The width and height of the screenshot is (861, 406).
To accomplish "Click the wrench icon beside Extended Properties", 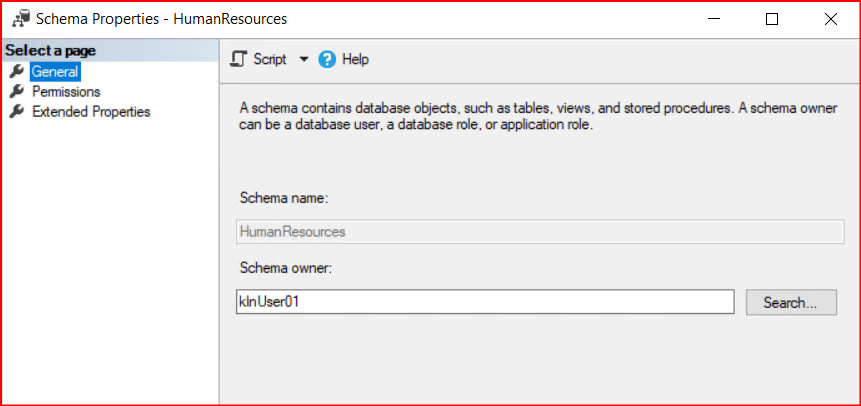I will click(x=16, y=112).
